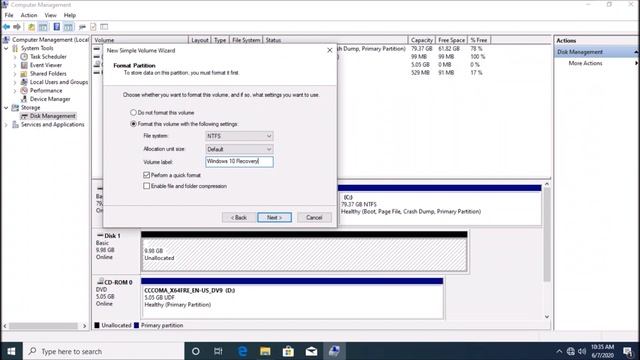The height and width of the screenshot is (360, 640).
Task: Open File Explorer from the taskbar
Action: click(265, 351)
